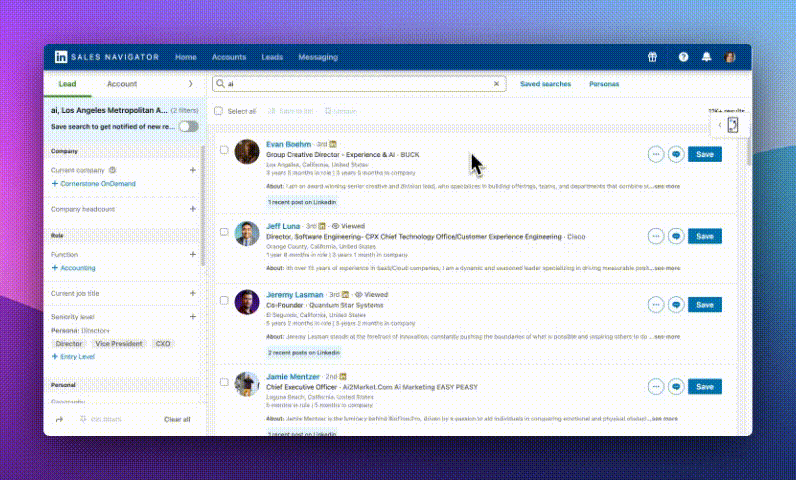Open Saved searches link
The height and width of the screenshot is (480, 796).
(545, 84)
